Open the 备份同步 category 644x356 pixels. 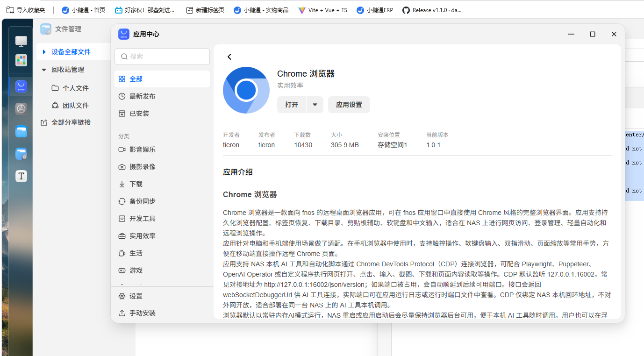[x=162, y=201]
